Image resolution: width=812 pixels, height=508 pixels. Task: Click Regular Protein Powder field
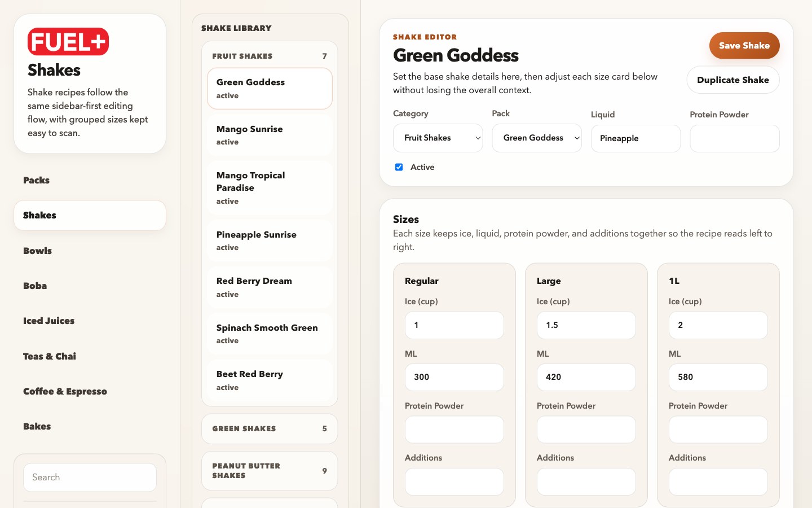pos(454,430)
